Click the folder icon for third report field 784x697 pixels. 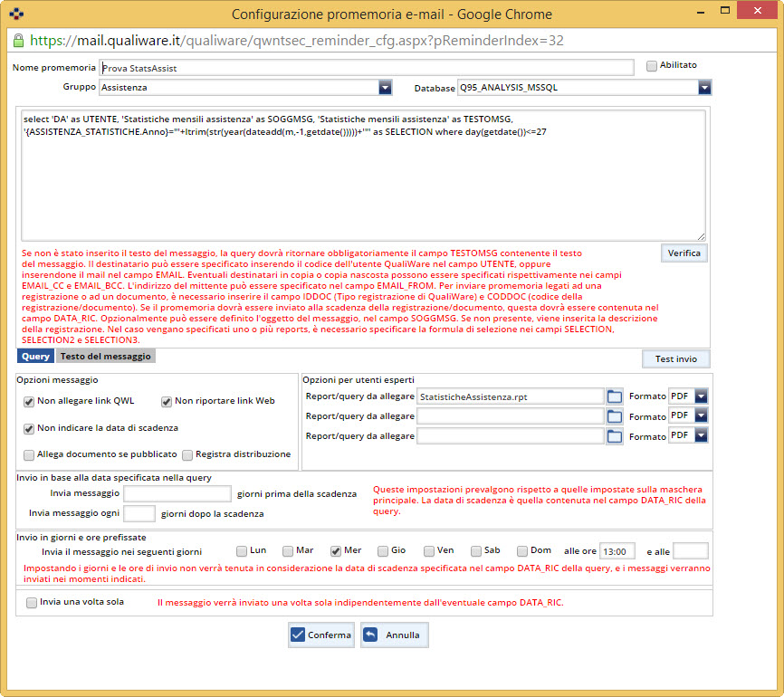coord(615,436)
